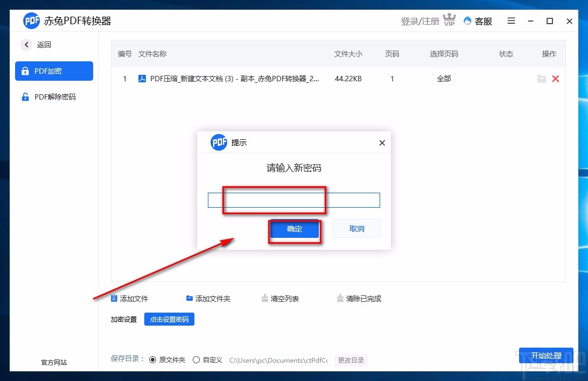The image size is (588, 381).
Task: Select the 原文件夹 radio option
Action: pos(152,359)
